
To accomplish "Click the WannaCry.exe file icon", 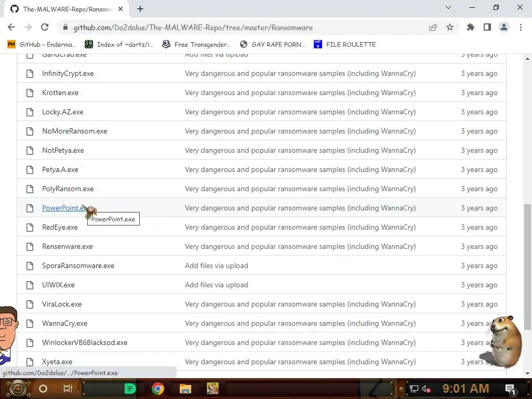I will [x=30, y=324].
